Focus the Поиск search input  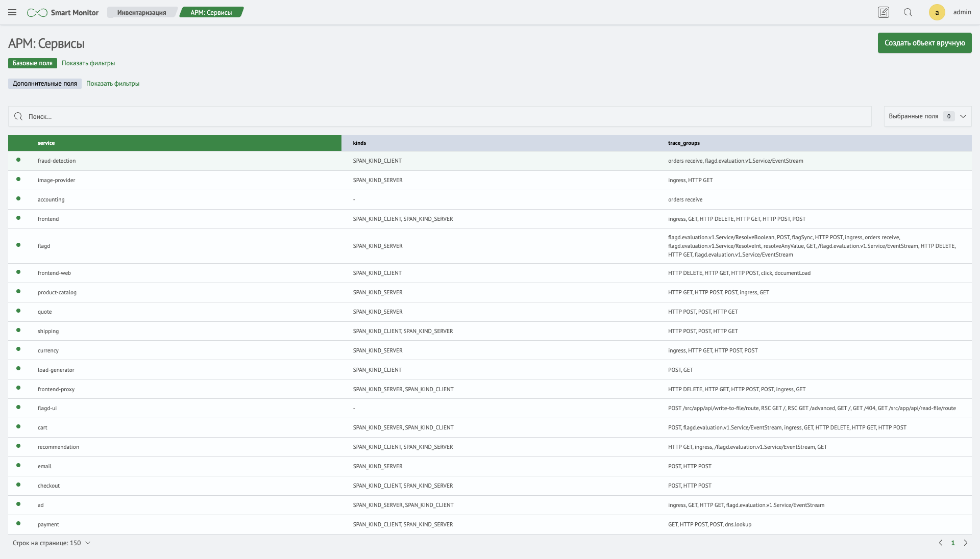(439, 116)
